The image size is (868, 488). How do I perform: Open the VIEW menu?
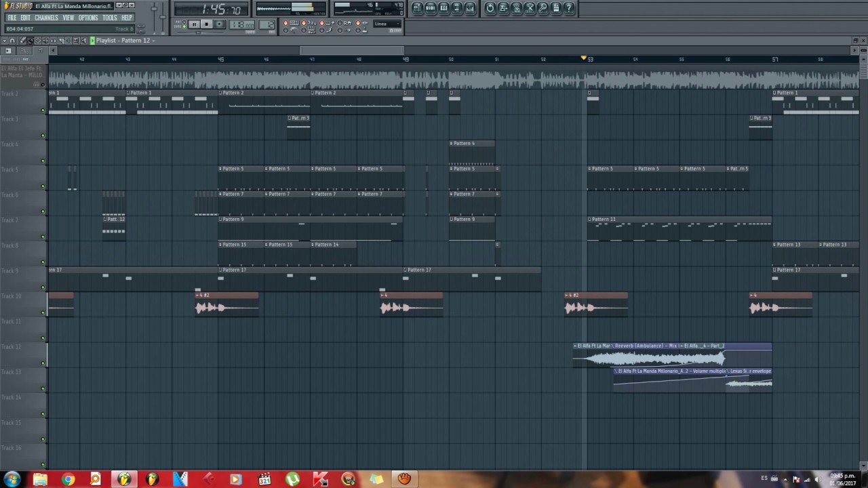click(68, 18)
